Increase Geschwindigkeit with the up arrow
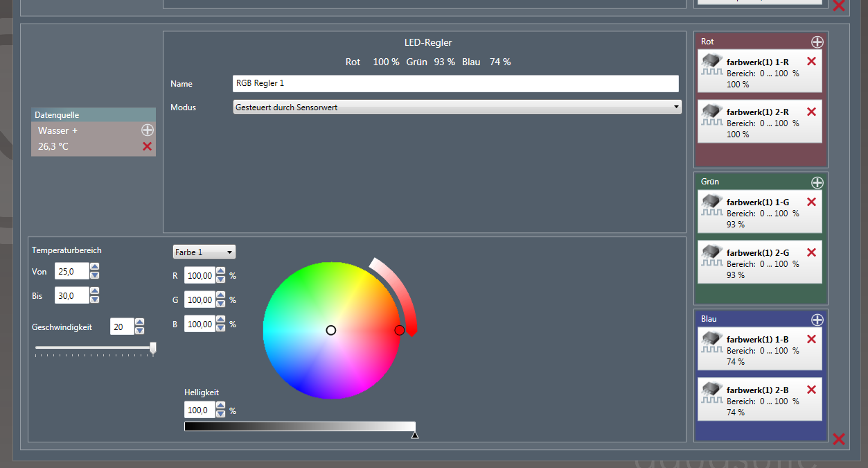Screen dimensions: 868x468 tap(140, 322)
